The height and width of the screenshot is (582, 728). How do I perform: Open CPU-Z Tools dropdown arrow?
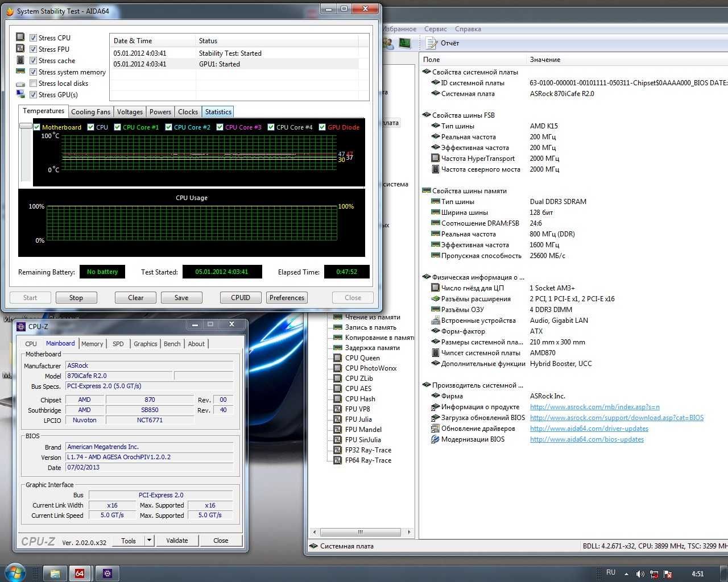tap(149, 541)
